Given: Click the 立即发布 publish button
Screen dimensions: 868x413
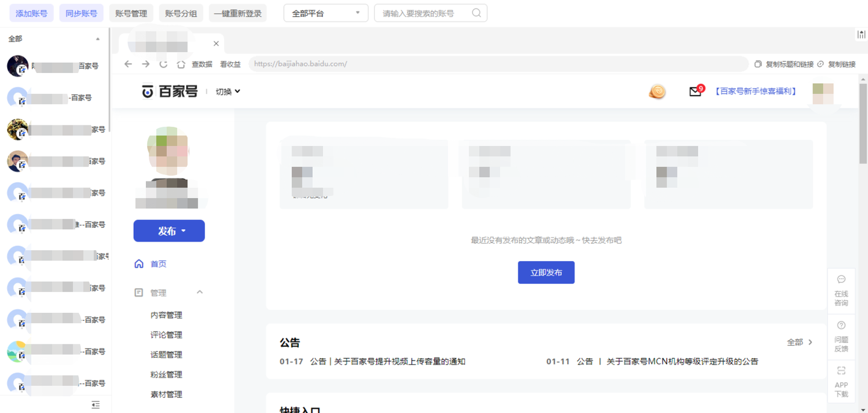Looking at the screenshot, I should tap(546, 272).
